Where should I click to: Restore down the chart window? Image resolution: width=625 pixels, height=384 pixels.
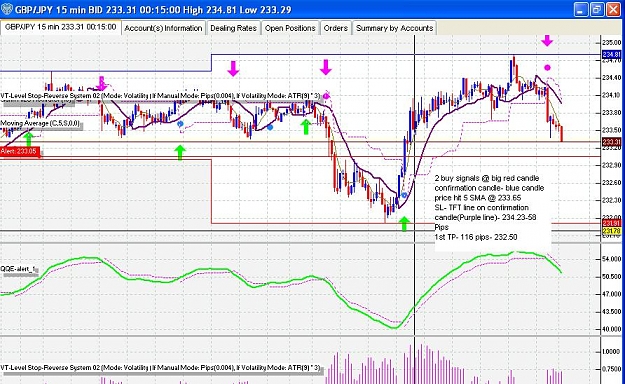597,10
